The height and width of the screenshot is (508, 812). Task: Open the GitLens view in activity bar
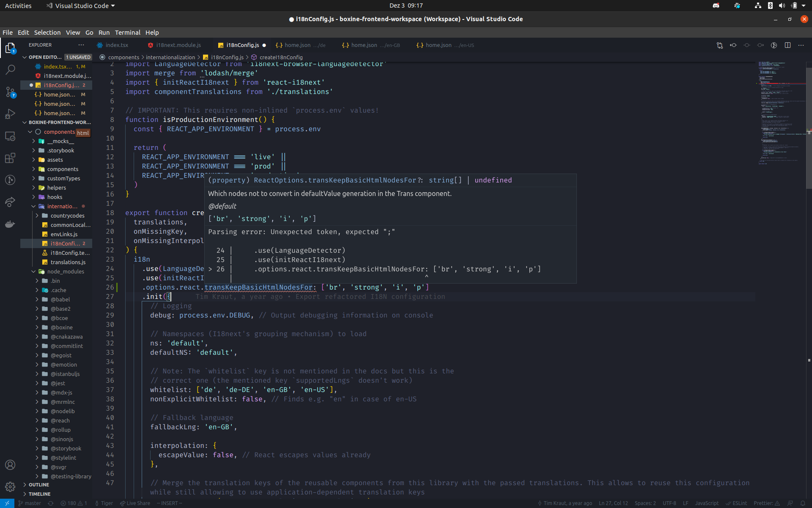(x=10, y=180)
